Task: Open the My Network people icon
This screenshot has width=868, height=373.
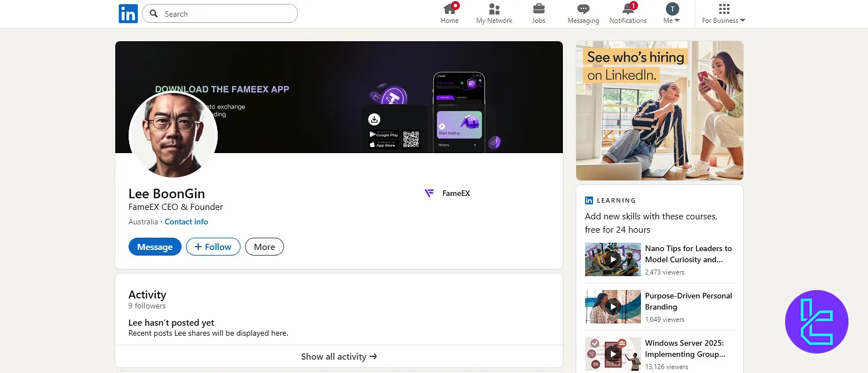Action: (x=494, y=9)
